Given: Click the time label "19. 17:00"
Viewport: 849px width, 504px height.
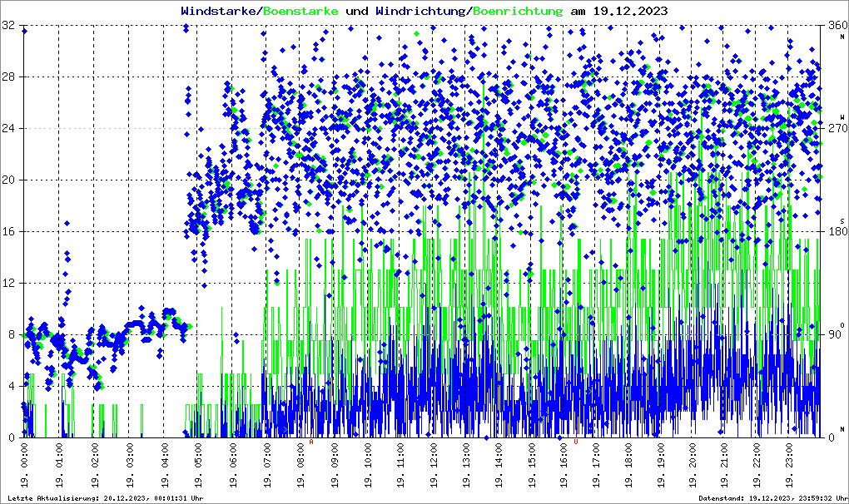Looking at the screenshot, I should click(596, 465).
